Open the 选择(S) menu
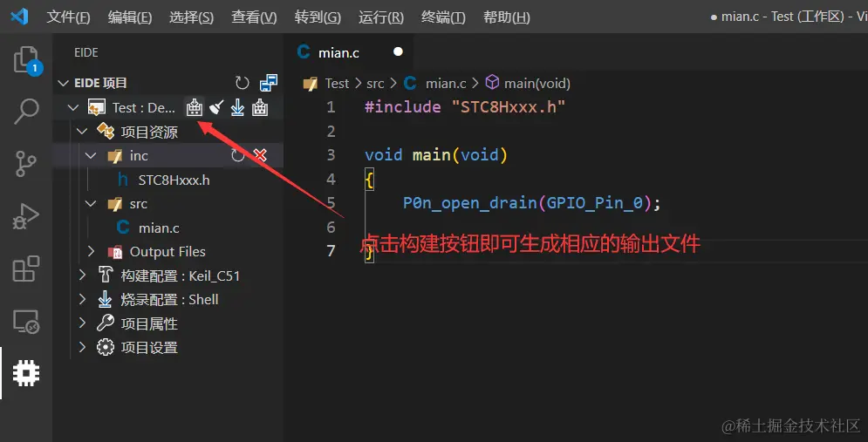The height and width of the screenshot is (442, 868). (191, 17)
